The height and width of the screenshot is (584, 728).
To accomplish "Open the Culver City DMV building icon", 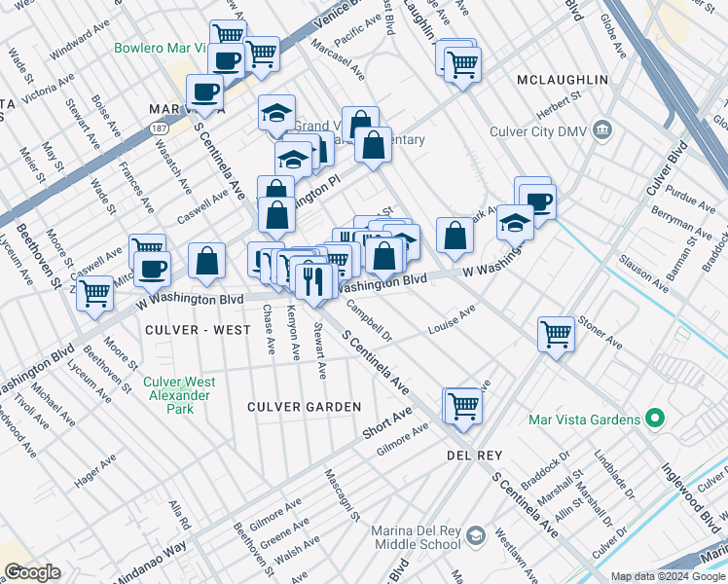I will tap(602, 129).
